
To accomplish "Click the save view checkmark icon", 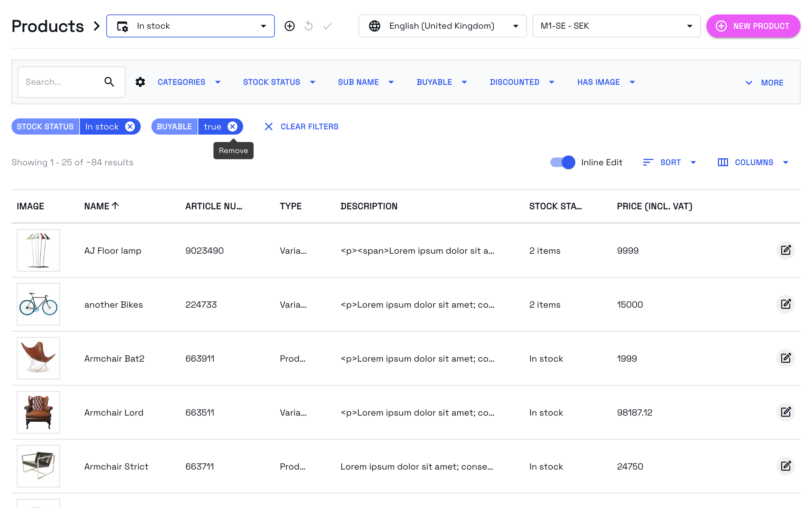I will point(327,26).
